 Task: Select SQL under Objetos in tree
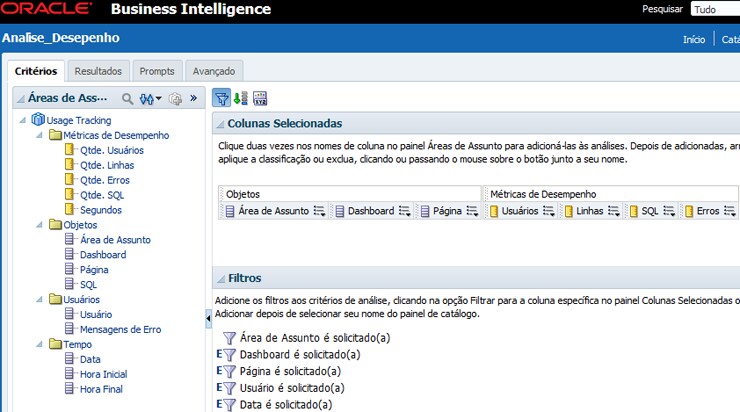[x=88, y=285]
